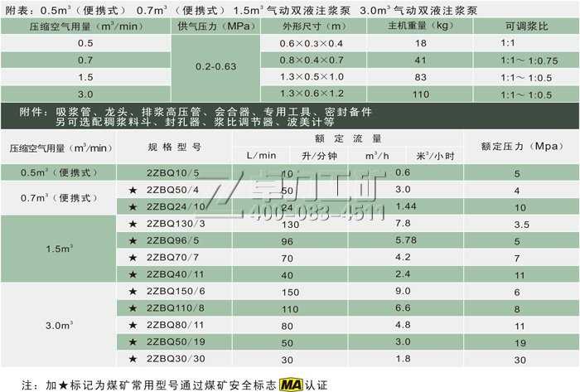The width and height of the screenshot is (580, 392).
Task: Click the star beside 2ZBQ50/19
Action: (x=131, y=341)
